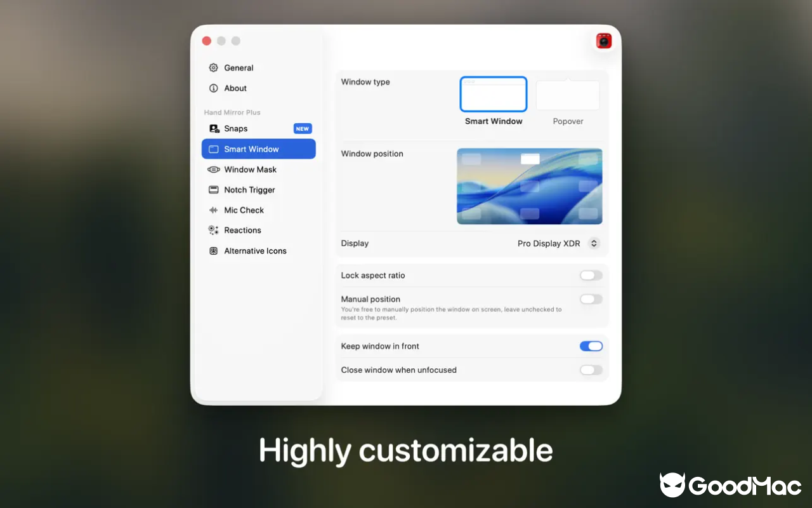Disable Keep window in front
812x508 pixels.
pyautogui.click(x=591, y=346)
